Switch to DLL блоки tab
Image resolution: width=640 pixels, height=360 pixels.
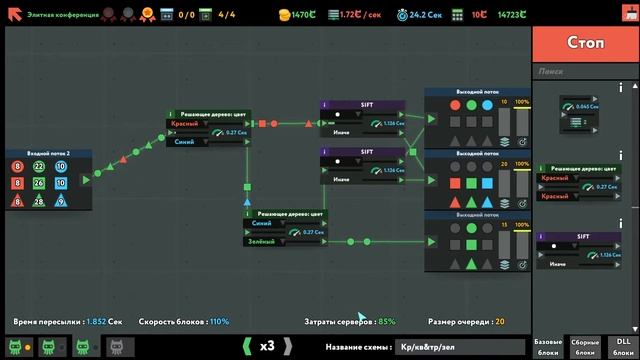click(623, 347)
